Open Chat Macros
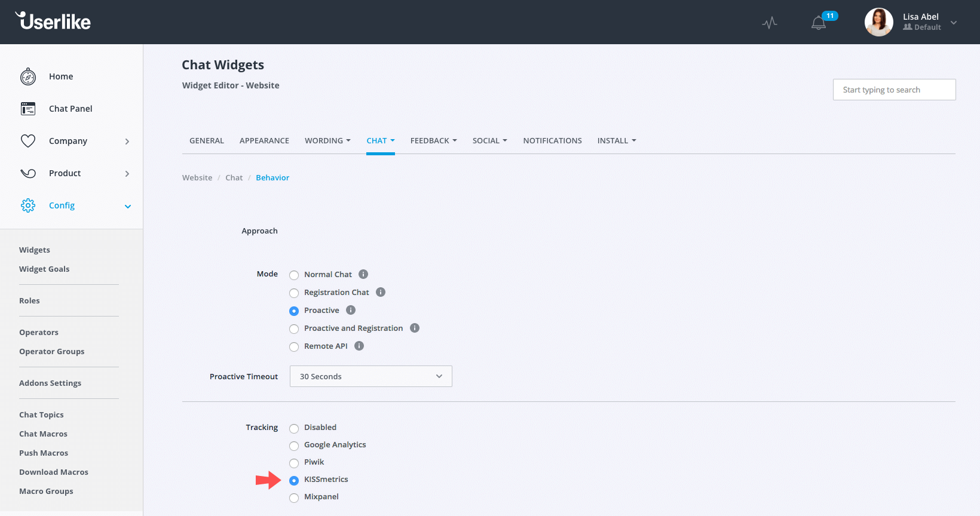Image resolution: width=980 pixels, height=516 pixels. (43, 434)
